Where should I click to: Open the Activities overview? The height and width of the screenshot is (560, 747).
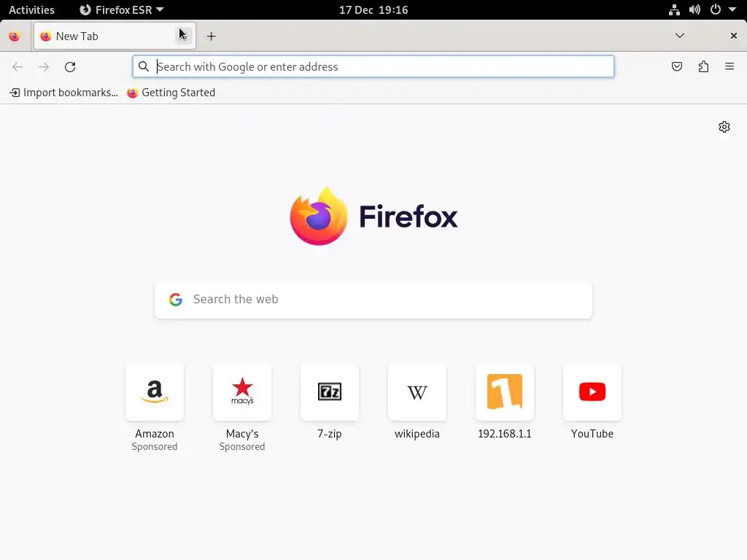click(x=31, y=10)
